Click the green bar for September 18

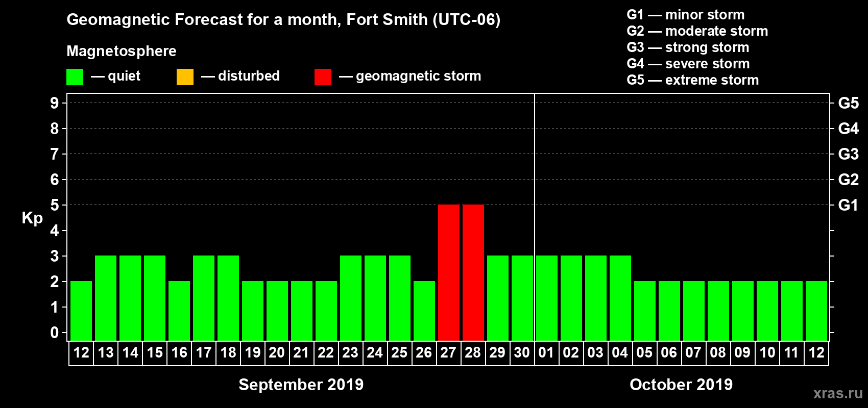(x=228, y=298)
